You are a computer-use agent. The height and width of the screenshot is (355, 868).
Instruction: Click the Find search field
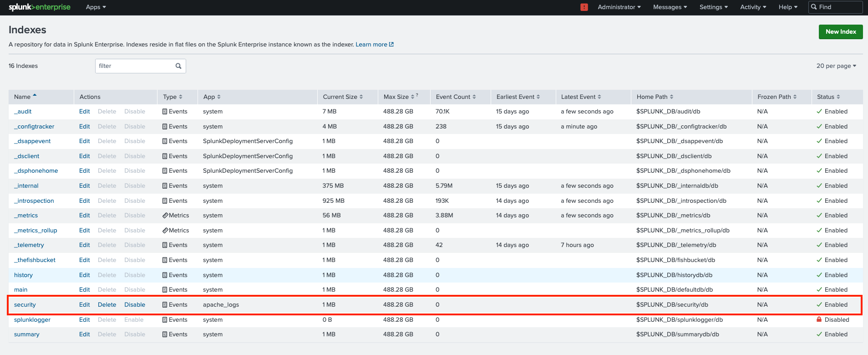pos(836,7)
